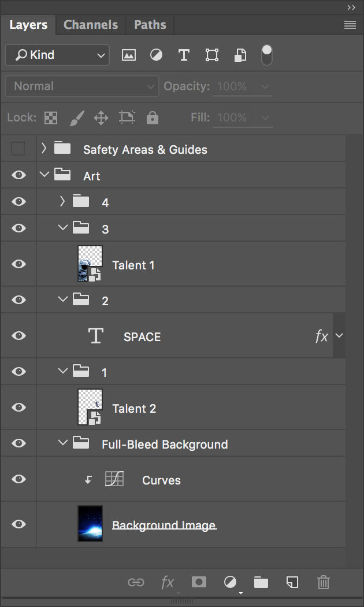Viewport: 364px width, 607px height.
Task: Filter for type layers icon
Action: 184,55
